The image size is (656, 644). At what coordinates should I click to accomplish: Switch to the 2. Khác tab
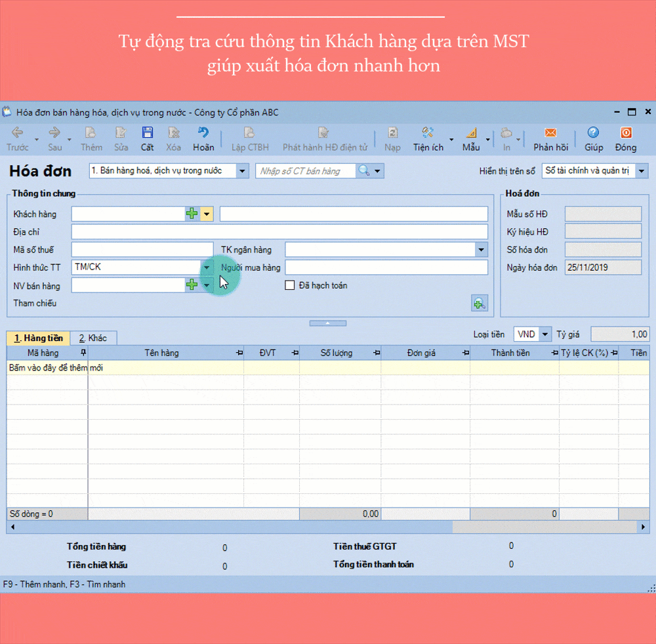point(93,338)
